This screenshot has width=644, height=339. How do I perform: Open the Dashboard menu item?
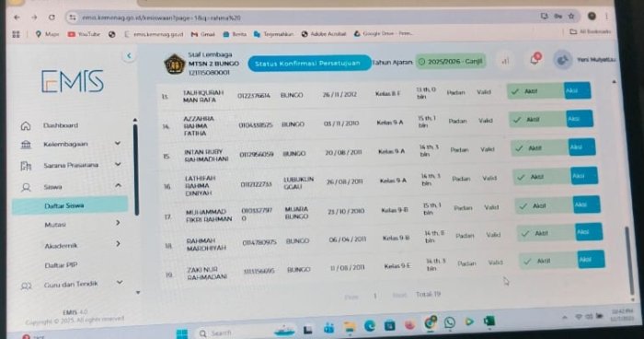pyautogui.click(x=61, y=125)
